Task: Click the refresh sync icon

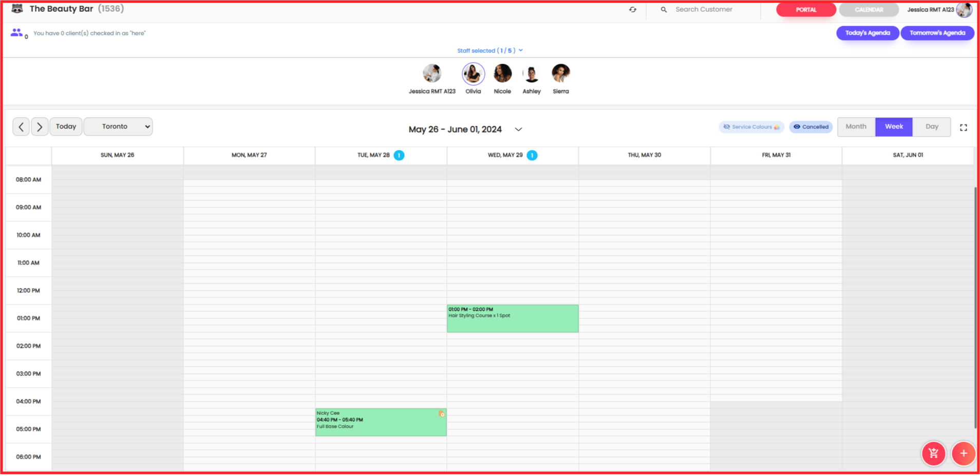Action: click(633, 10)
